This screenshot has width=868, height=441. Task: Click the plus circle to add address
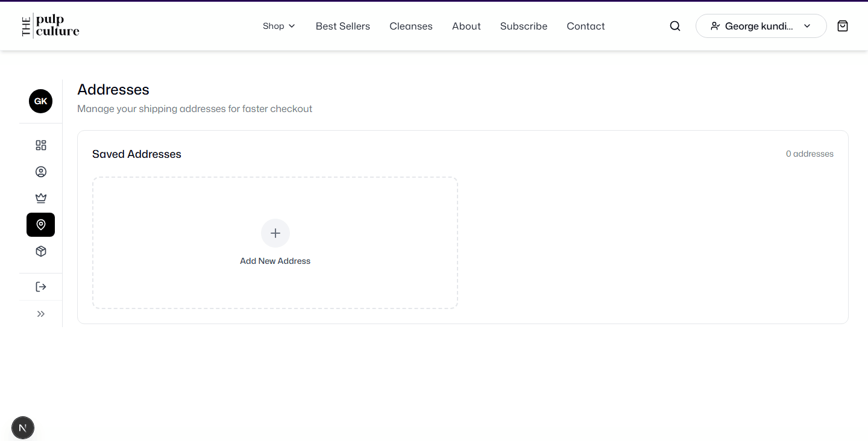click(x=275, y=233)
